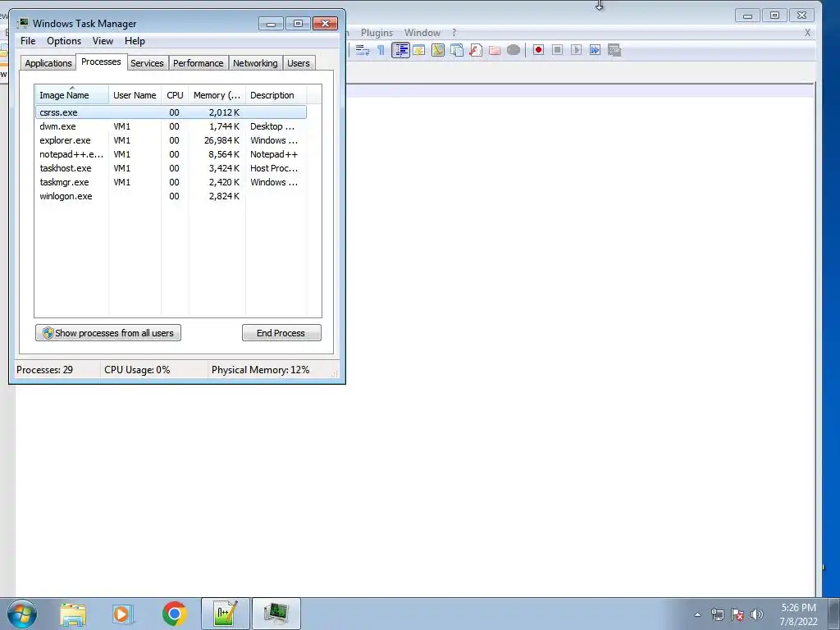Click Stop Recording macro icon

[557, 50]
